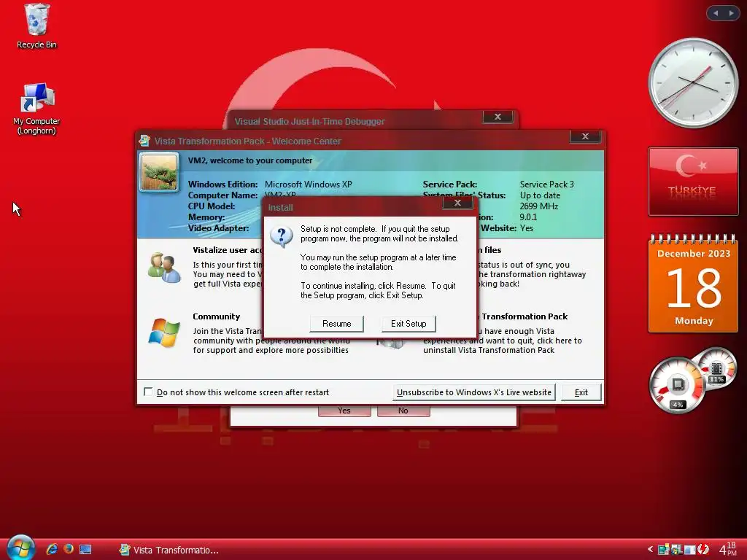Click the '2699 MHz' value
The width and height of the screenshot is (747, 560).
(539, 206)
